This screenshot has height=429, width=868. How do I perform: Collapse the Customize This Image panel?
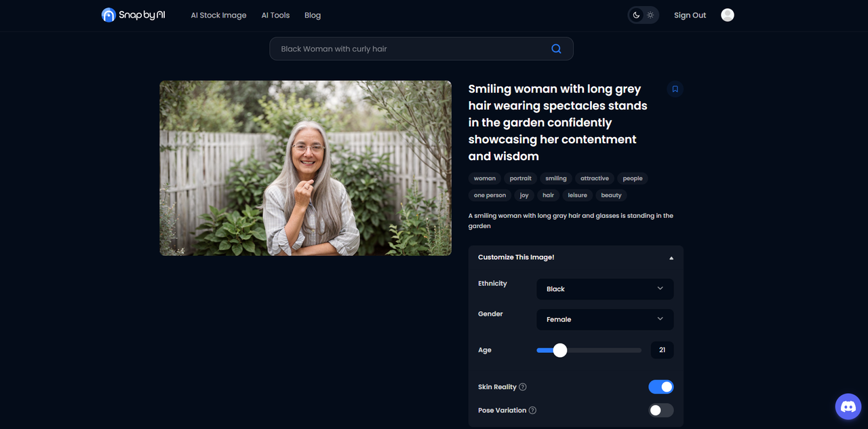671,258
